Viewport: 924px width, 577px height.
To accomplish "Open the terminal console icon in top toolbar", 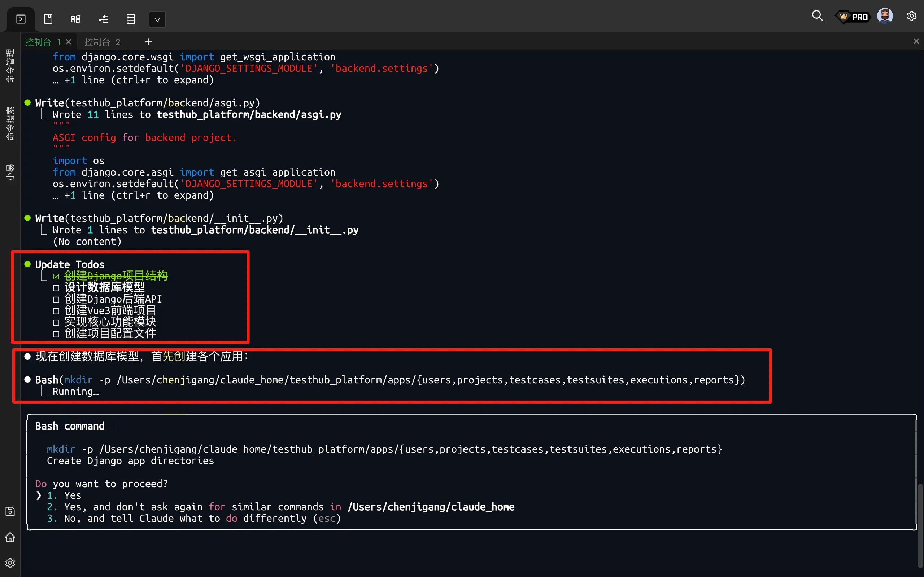I will tap(21, 19).
